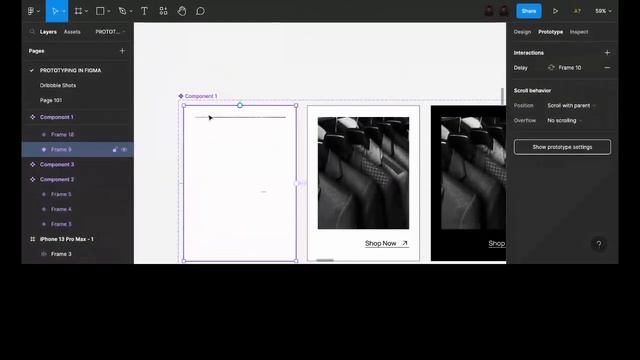Click the suits image in dark frame

(x=473, y=173)
